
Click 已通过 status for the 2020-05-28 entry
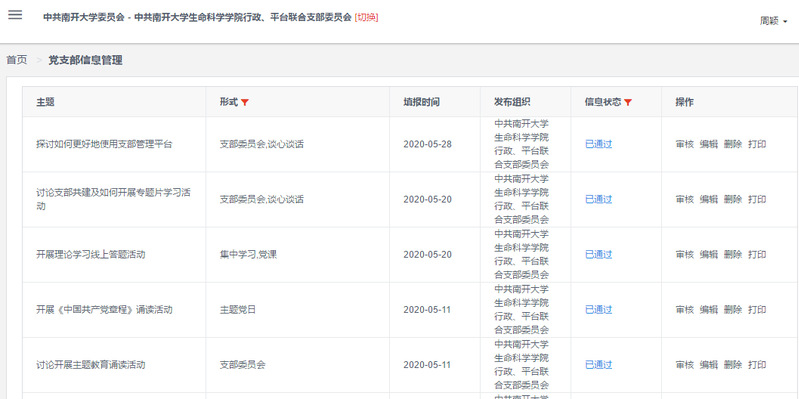tap(598, 144)
